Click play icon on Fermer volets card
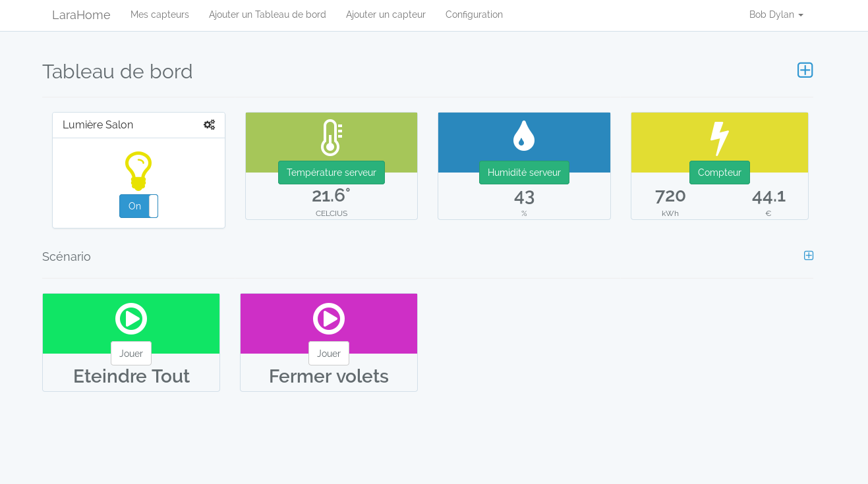The width and height of the screenshot is (868, 484). [329, 319]
